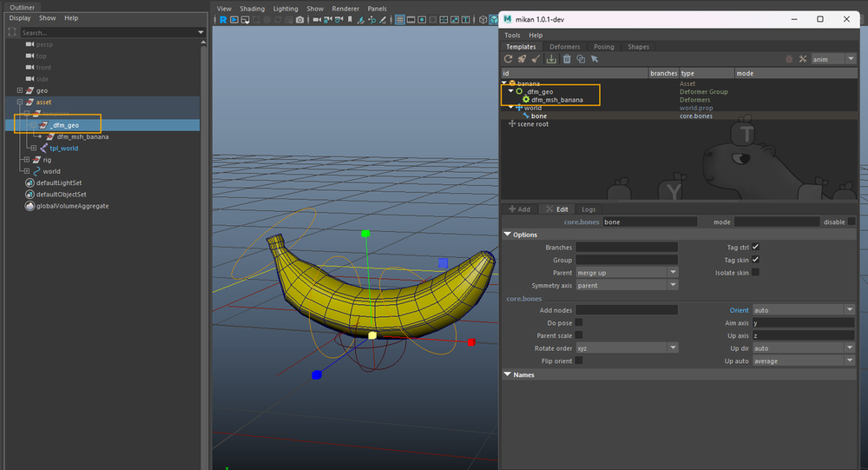Open the Logs tab button
Viewport: 868px width, 470px height.
pyautogui.click(x=589, y=209)
